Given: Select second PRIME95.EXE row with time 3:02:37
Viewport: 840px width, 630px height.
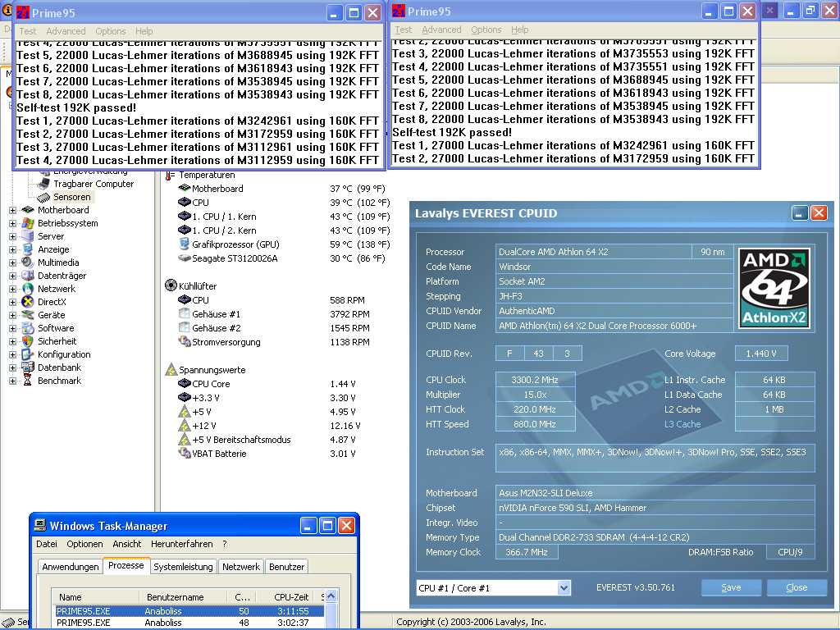Looking at the screenshot, I should point(189,623).
